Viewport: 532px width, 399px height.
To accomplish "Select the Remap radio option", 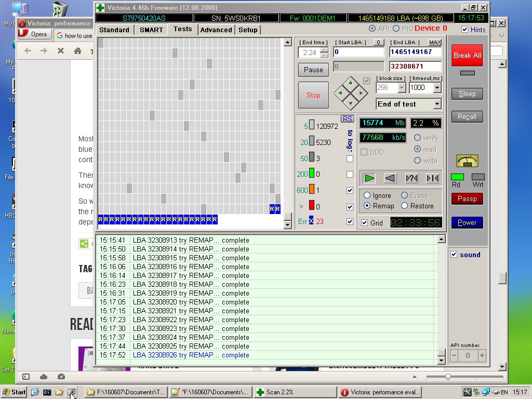I will tap(367, 206).
